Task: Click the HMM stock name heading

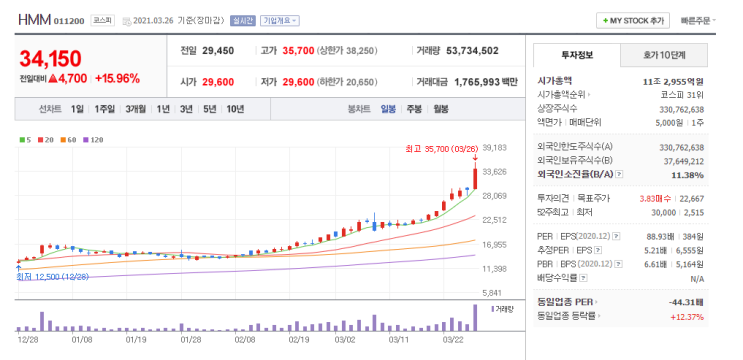Action: point(34,20)
